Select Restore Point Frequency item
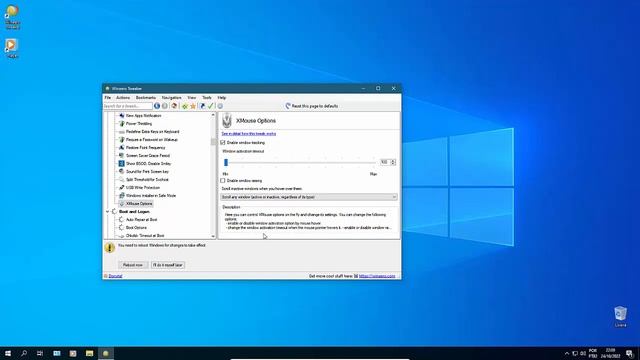Screen dimensions: 640x360 pyautogui.click(x=145, y=148)
